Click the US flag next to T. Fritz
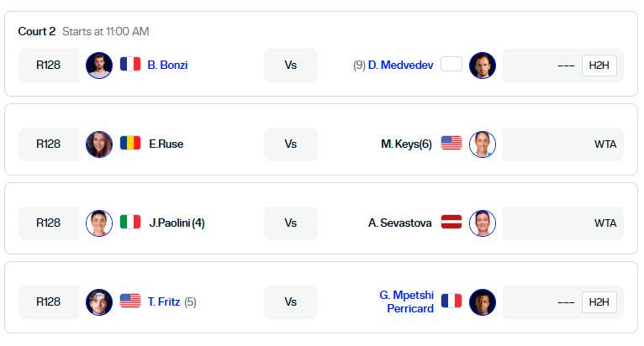 pyautogui.click(x=130, y=301)
